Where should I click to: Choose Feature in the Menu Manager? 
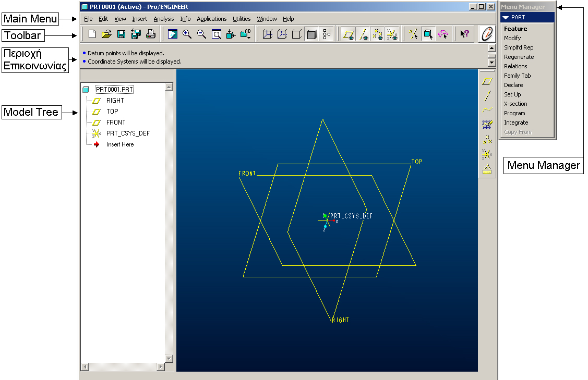(515, 29)
